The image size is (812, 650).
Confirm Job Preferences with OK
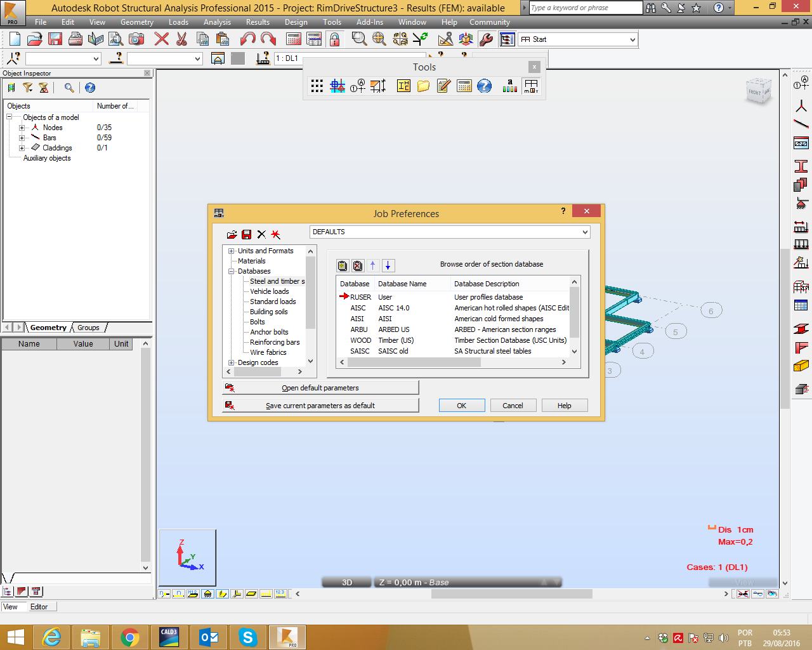462,405
